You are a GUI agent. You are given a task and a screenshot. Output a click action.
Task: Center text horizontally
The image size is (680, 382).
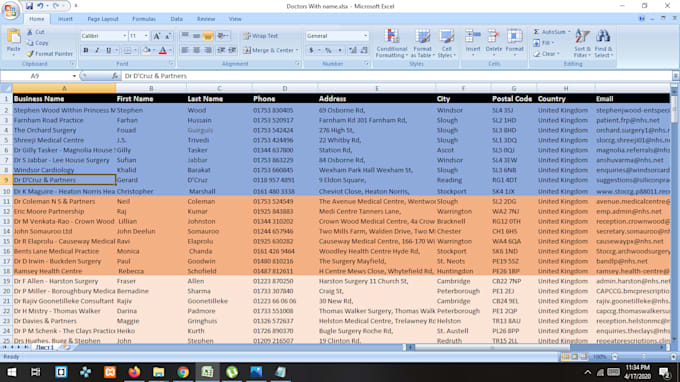pyautogui.click(x=196, y=50)
